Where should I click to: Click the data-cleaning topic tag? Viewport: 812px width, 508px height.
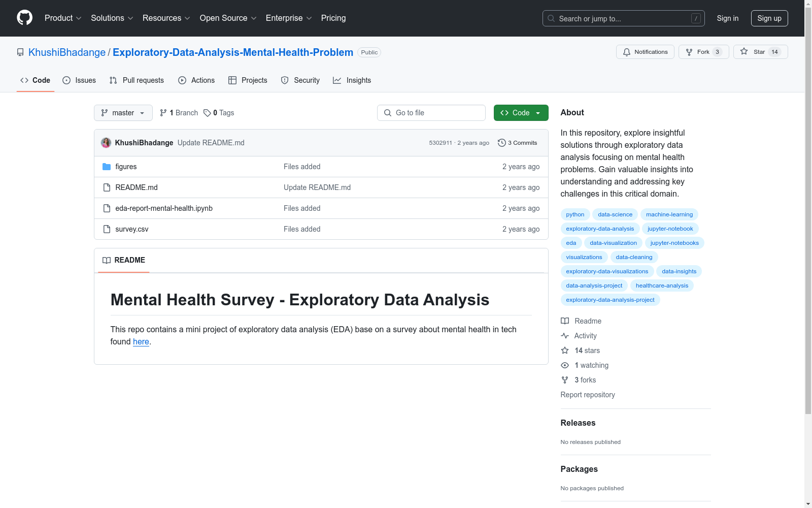[x=634, y=257]
